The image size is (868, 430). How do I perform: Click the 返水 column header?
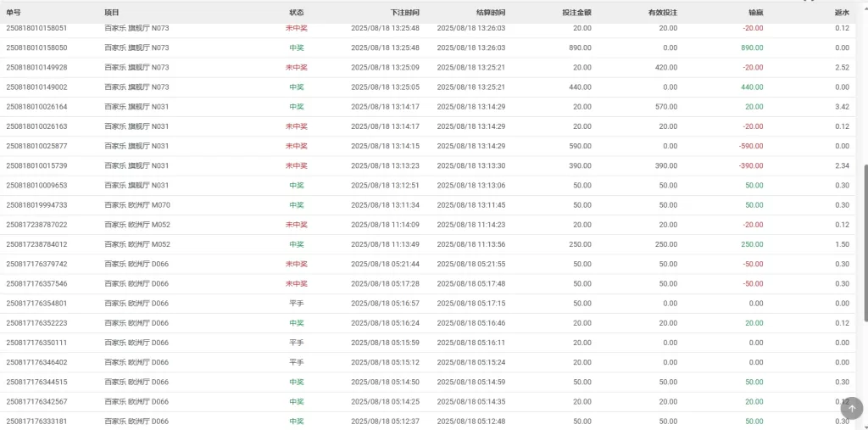pyautogui.click(x=842, y=12)
